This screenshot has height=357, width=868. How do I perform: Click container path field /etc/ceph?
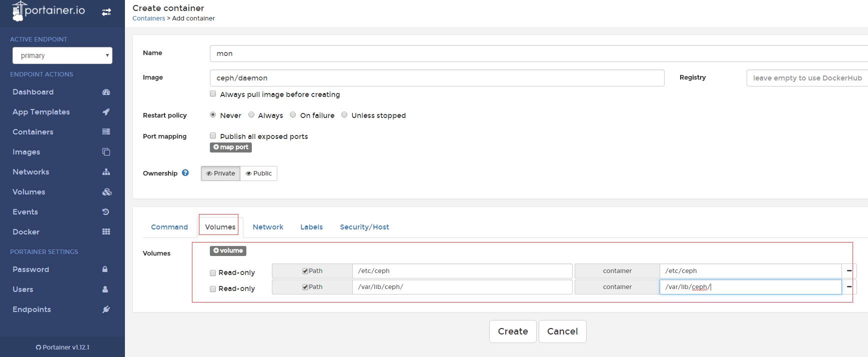(751, 271)
